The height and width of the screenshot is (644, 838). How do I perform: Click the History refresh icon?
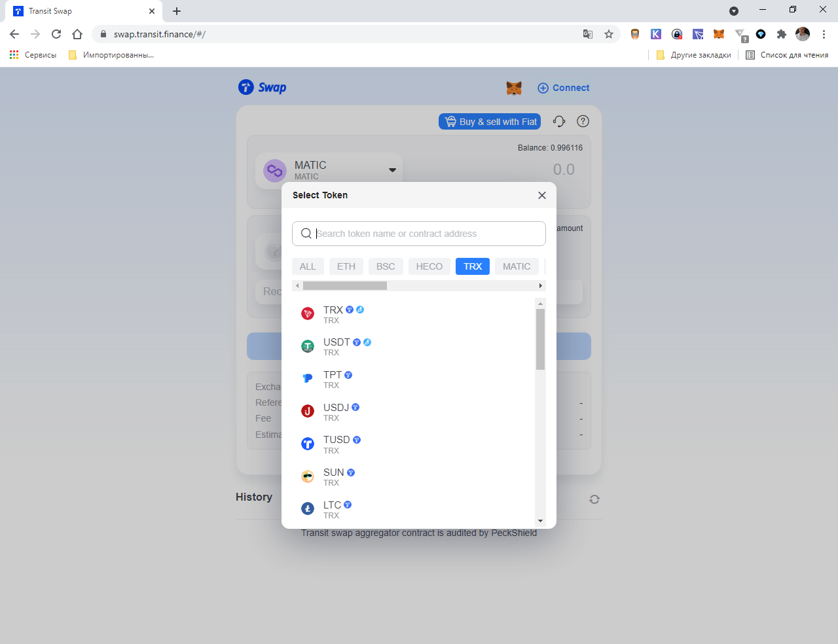594,499
